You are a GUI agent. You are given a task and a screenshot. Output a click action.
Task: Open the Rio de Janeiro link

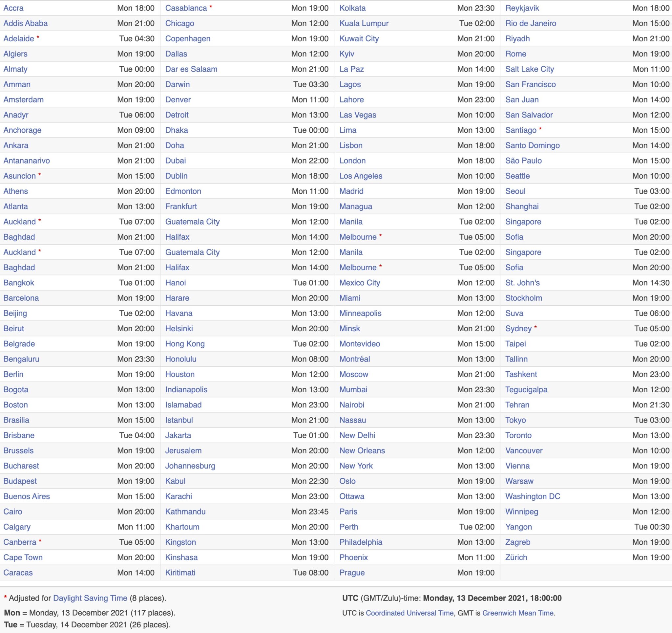pyautogui.click(x=530, y=23)
